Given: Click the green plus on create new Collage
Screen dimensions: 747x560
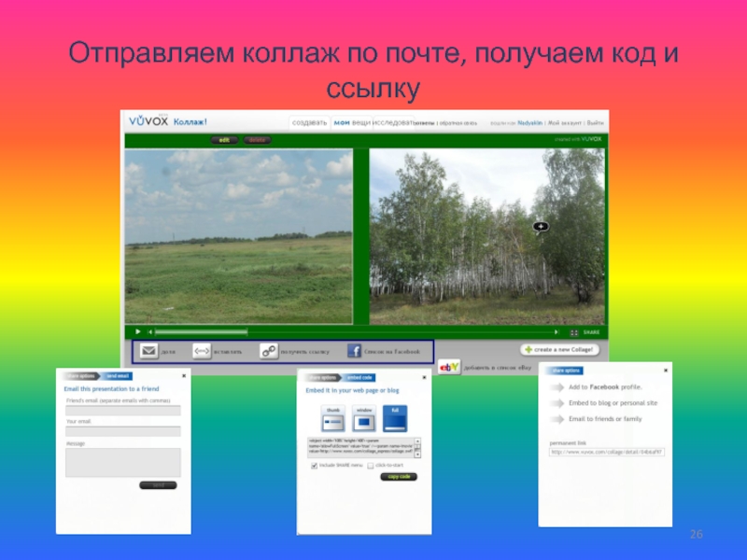Looking at the screenshot, I should [x=529, y=349].
